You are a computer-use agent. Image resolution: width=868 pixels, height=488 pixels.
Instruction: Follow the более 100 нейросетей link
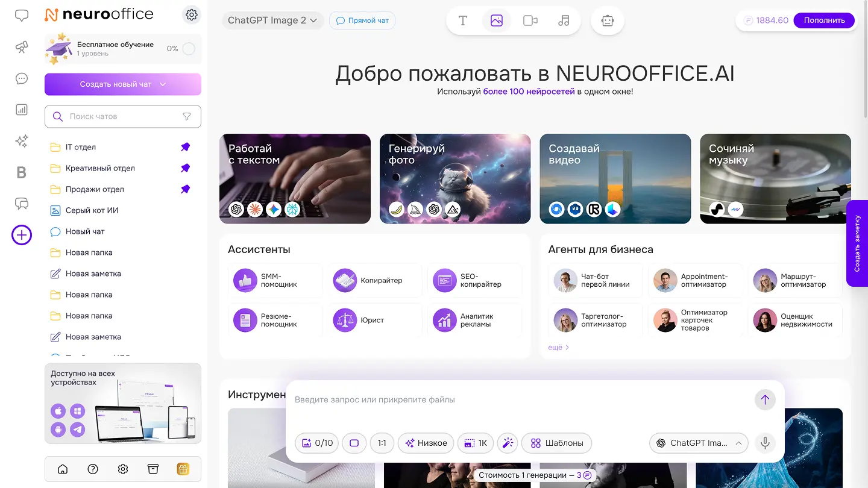pos(529,92)
